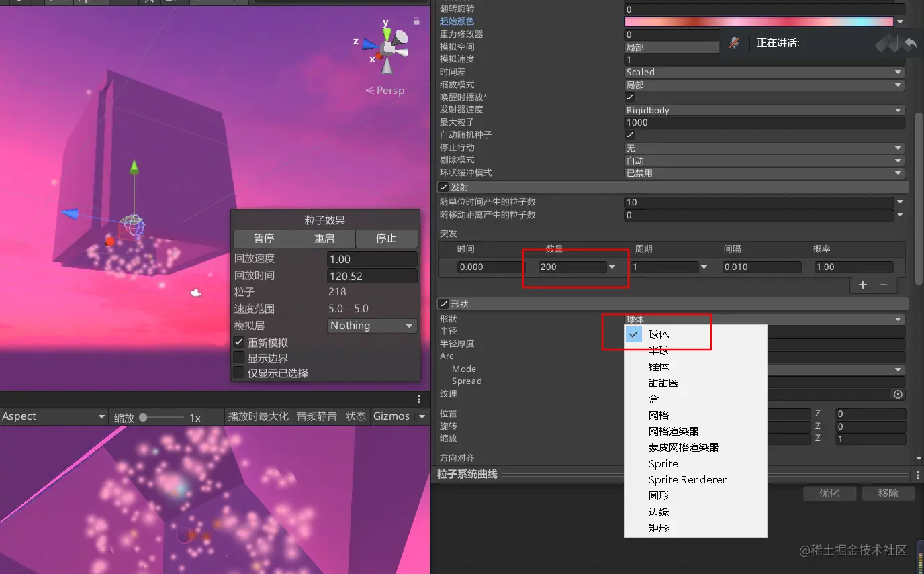
Task: Select Sprite Renderer shape option
Action: point(696,479)
